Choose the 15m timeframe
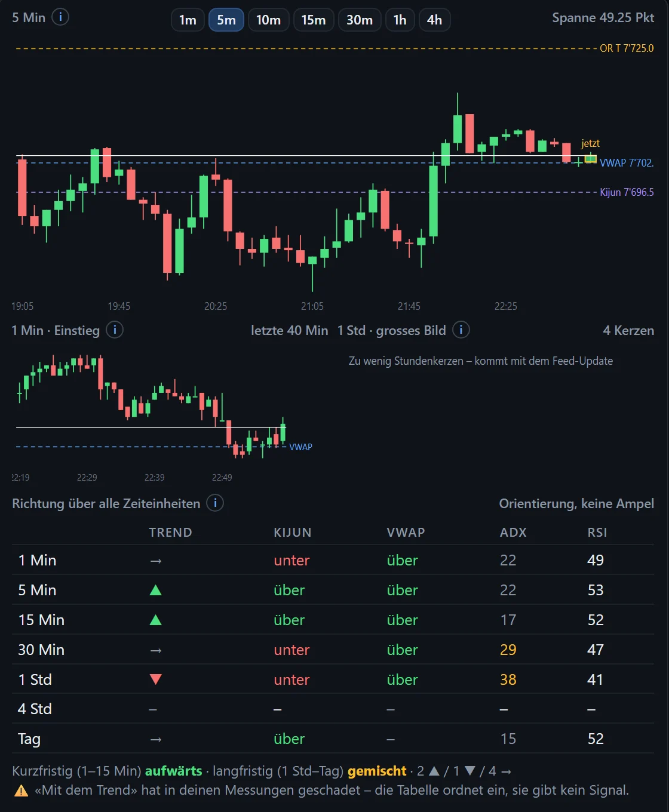 click(x=314, y=20)
